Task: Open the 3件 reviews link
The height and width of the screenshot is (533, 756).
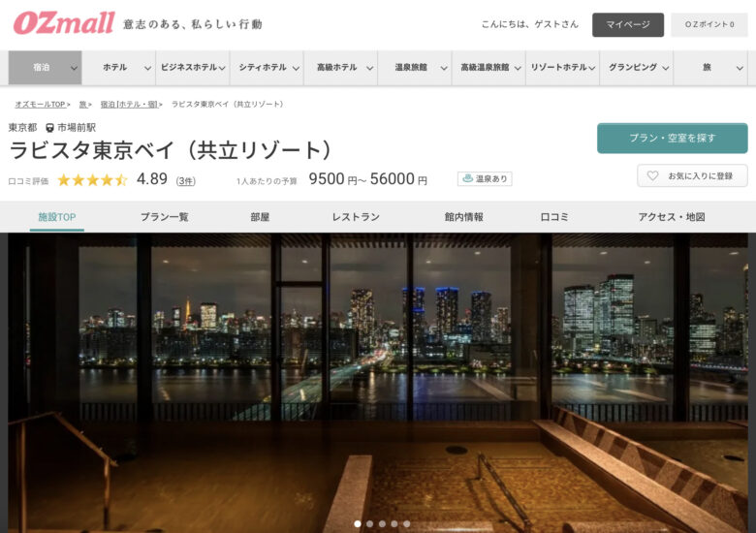Action: pyautogui.click(x=186, y=181)
